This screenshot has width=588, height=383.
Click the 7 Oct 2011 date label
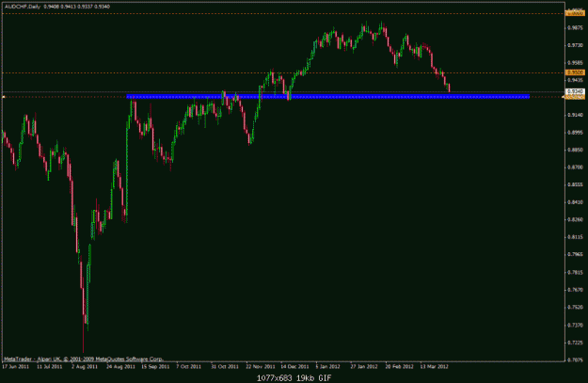click(x=188, y=366)
